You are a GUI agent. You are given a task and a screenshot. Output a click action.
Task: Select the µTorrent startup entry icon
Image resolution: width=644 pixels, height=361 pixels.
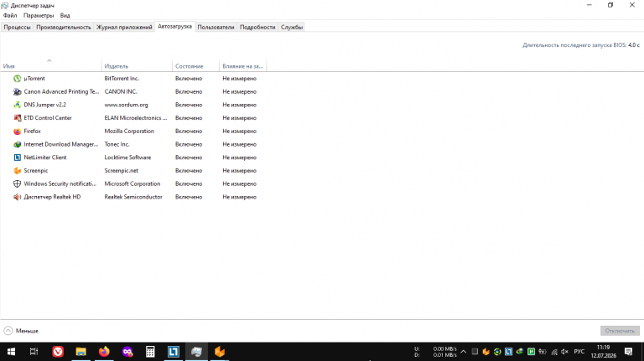pos(18,79)
